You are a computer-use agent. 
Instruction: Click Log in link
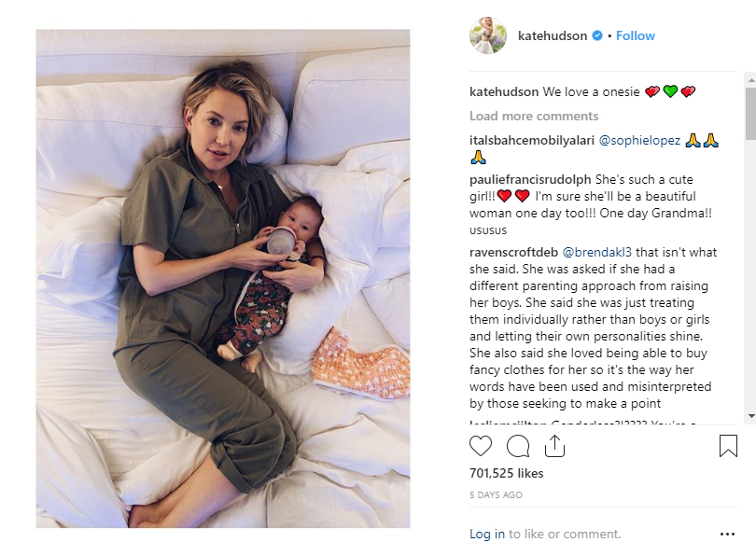(487, 534)
